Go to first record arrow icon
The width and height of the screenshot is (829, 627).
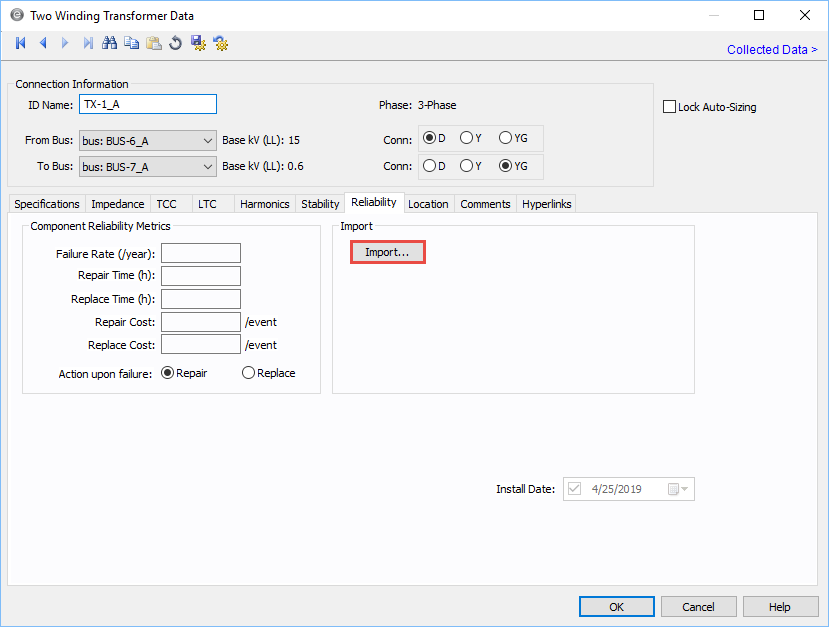(20, 43)
